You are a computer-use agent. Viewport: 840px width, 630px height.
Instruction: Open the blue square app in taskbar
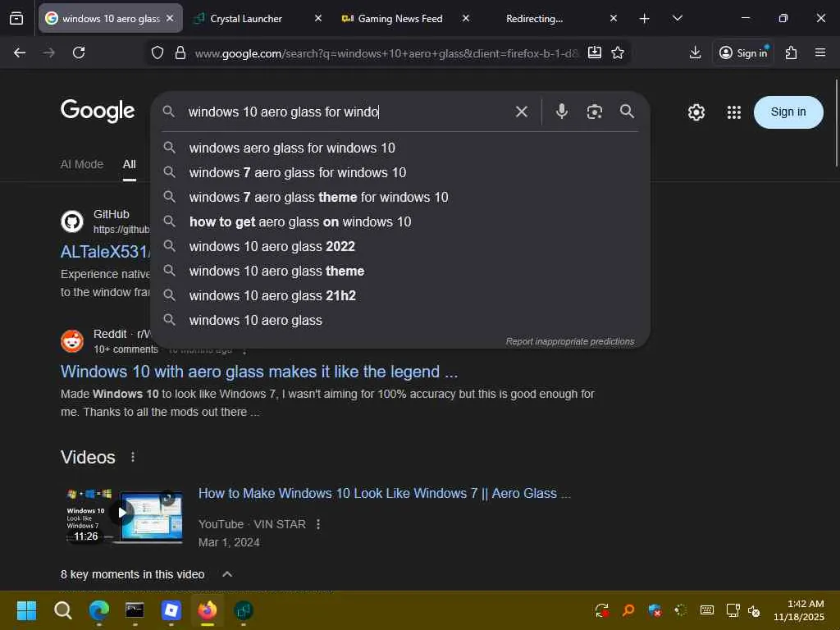(171, 609)
